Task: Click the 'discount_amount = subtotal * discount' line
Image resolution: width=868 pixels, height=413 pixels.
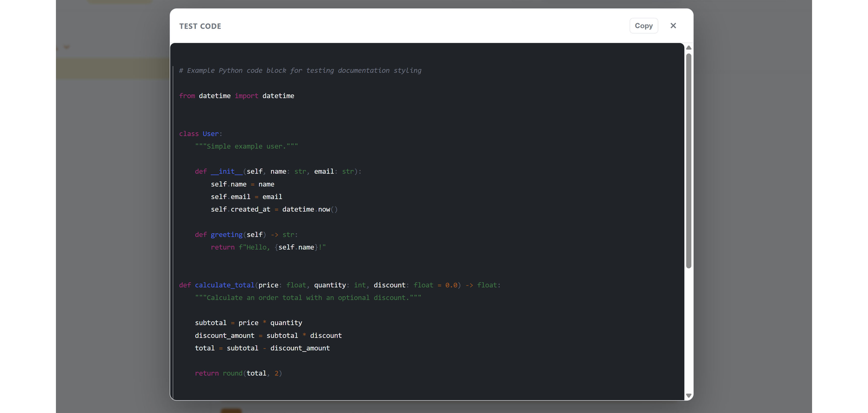Action: (x=268, y=335)
